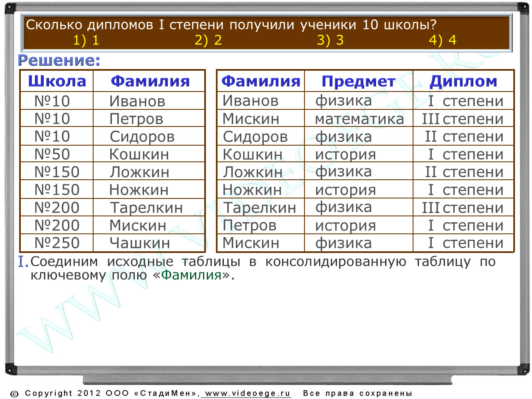Click the green word «Фамилия» in the explanation
532x399 pixels.
[191, 275]
